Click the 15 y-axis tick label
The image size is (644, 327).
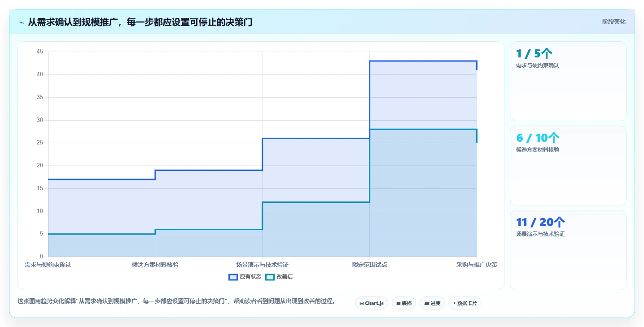40,188
